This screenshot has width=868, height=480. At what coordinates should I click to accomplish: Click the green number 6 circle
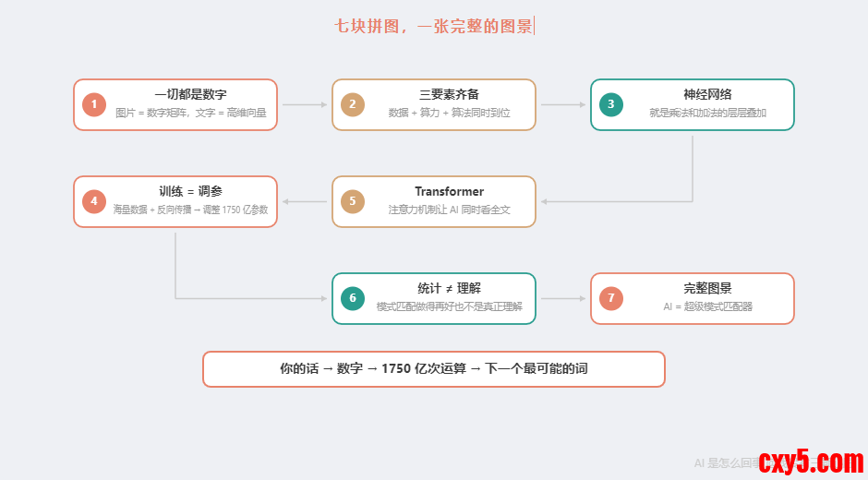[352, 298]
